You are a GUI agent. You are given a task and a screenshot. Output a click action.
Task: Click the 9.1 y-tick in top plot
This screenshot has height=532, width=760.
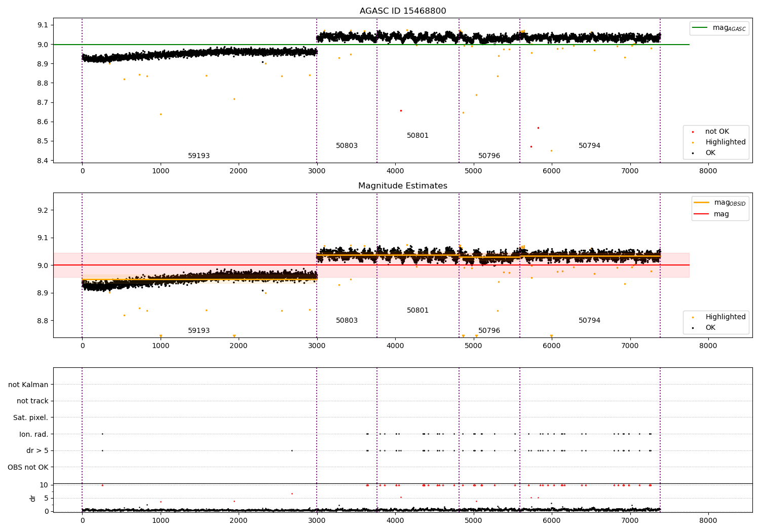tap(43, 25)
